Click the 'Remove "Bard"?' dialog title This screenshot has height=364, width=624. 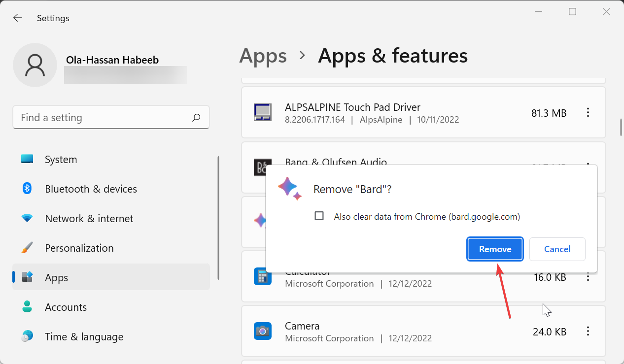coord(352,190)
